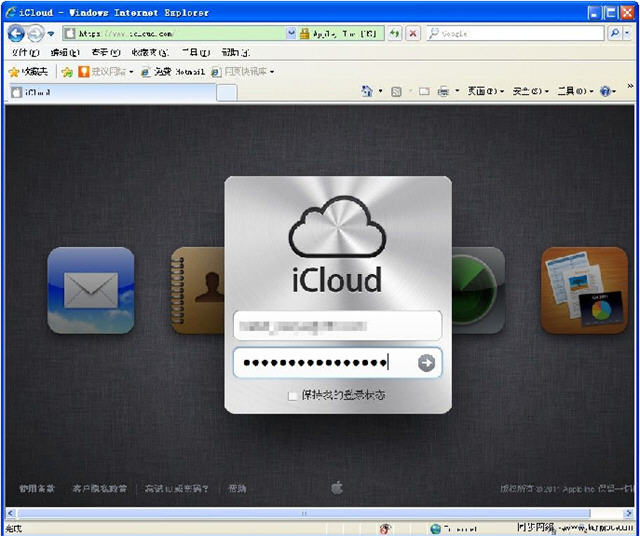
Task: Open the 帮助 help link in footer
Action: click(x=237, y=488)
